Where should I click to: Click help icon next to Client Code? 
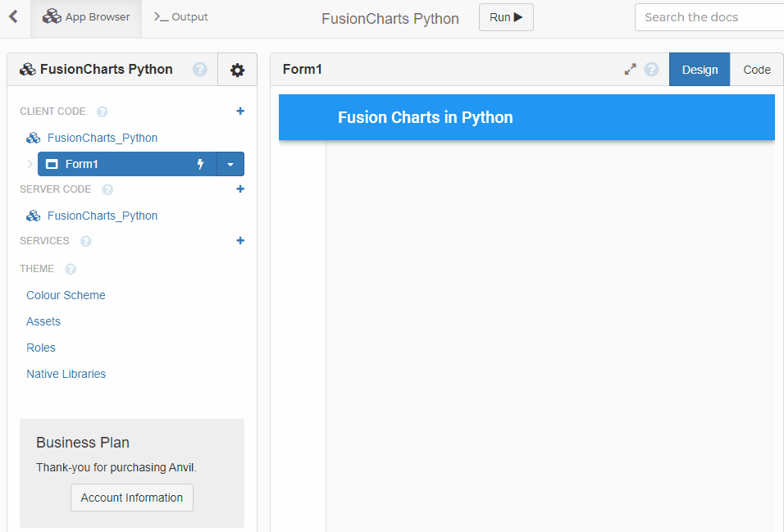[102, 111]
